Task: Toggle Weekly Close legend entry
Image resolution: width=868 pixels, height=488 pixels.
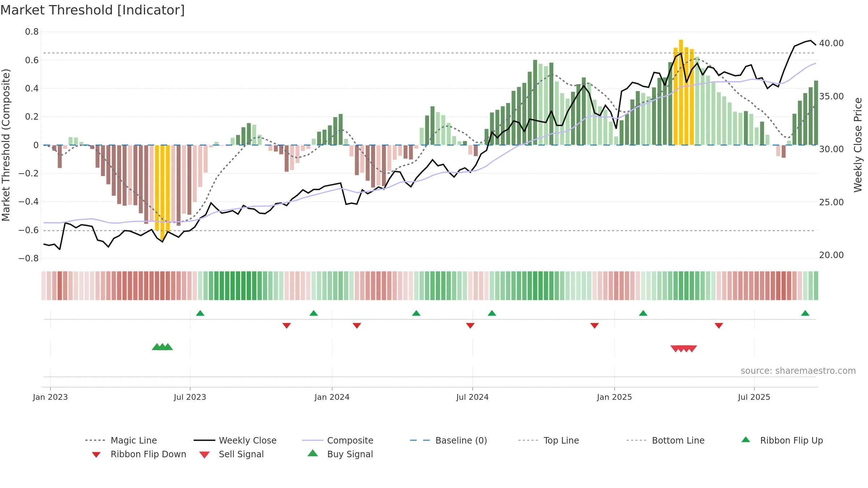Action: (235, 440)
